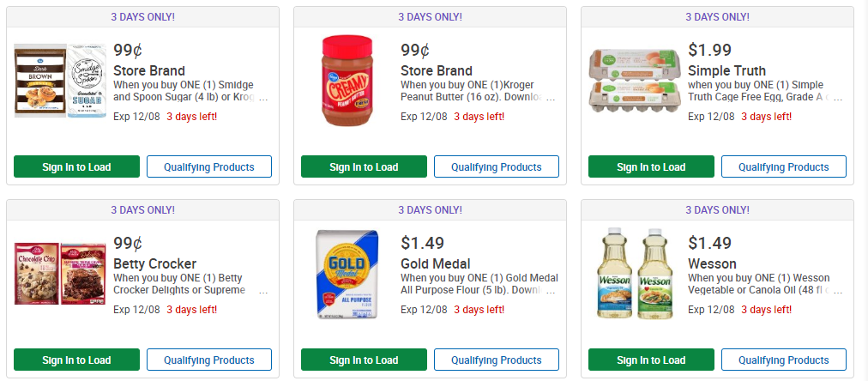View qualifying products for Simple Truth eggs
The image size is (868, 381).
tap(784, 166)
